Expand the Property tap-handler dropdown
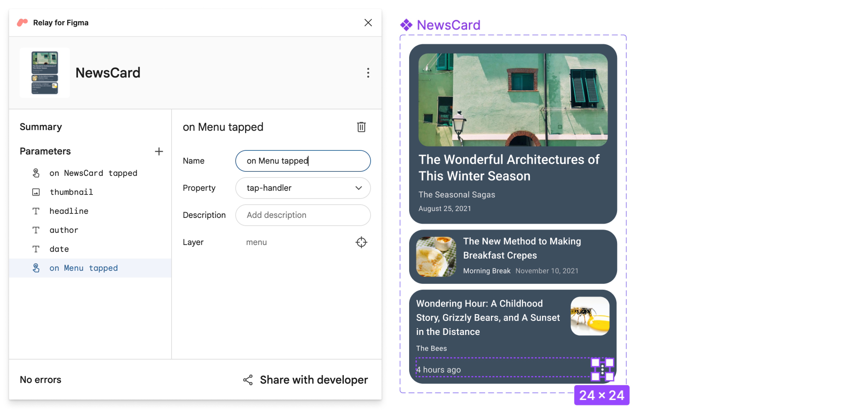868x419 pixels. pyautogui.click(x=359, y=188)
